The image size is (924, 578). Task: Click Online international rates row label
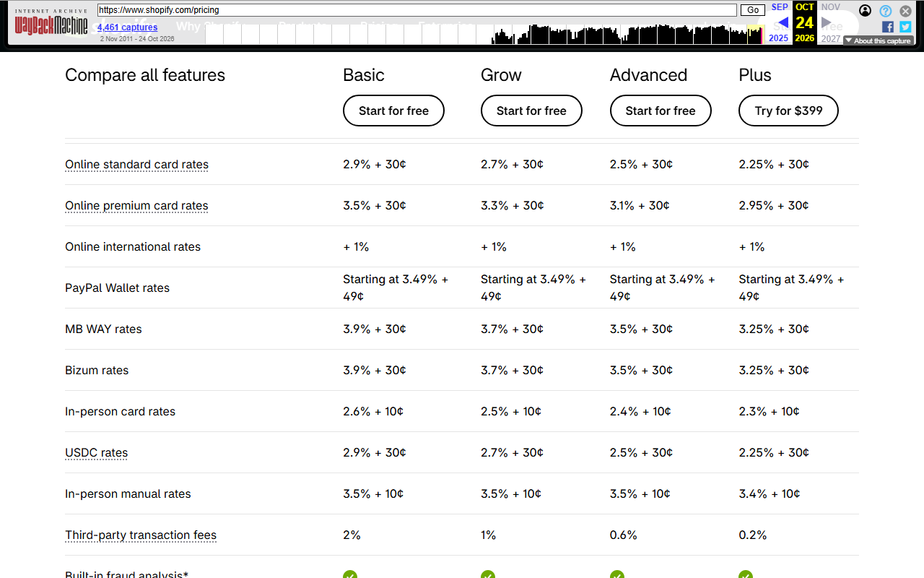[133, 247]
